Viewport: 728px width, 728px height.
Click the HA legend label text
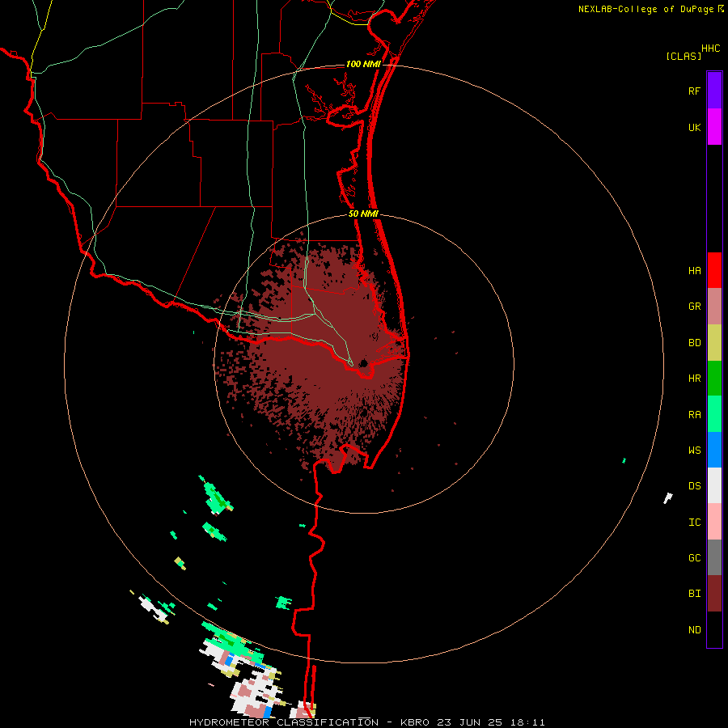coord(694,270)
